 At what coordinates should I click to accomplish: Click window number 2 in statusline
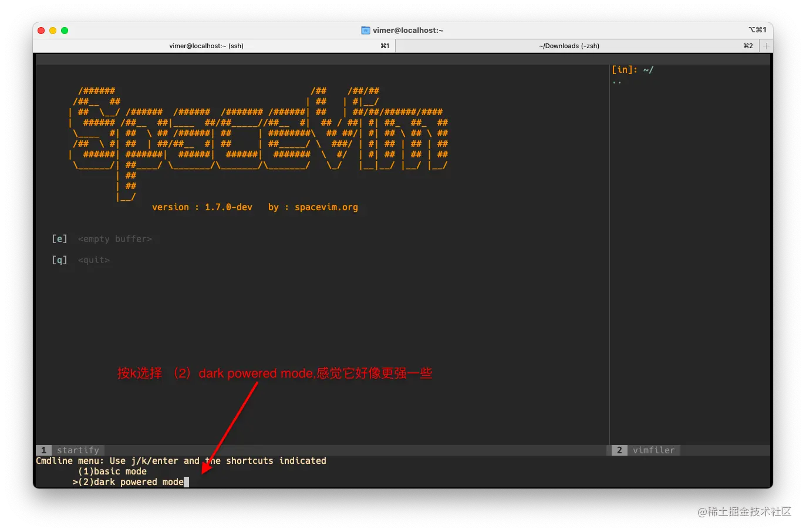tap(619, 450)
